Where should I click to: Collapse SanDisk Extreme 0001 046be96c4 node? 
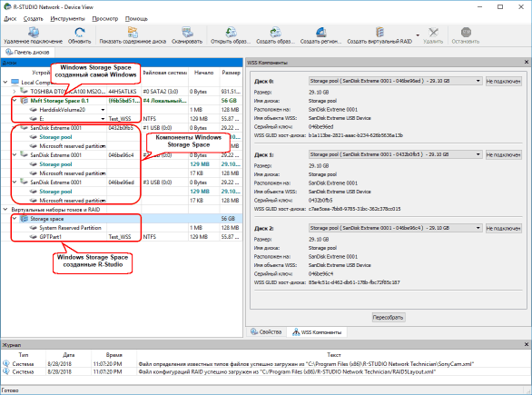pos(15,154)
